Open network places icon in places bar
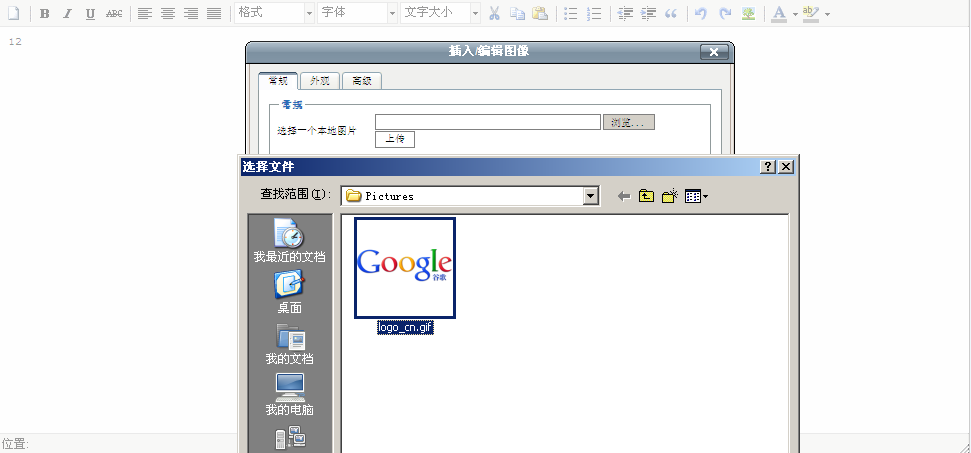This screenshot has height=453, width=971. pyautogui.click(x=289, y=438)
